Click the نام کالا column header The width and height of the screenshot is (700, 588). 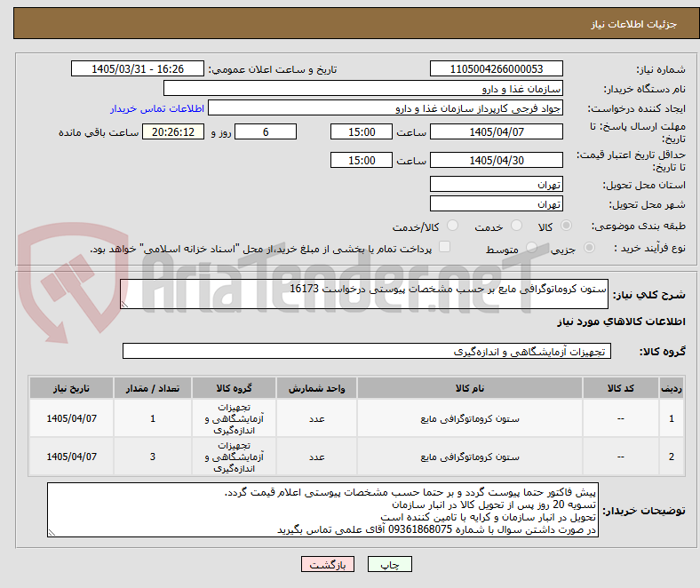click(x=470, y=388)
